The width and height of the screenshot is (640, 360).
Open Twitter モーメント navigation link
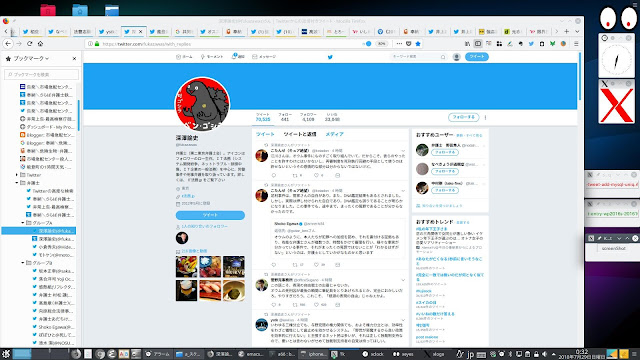coord(212,57)
